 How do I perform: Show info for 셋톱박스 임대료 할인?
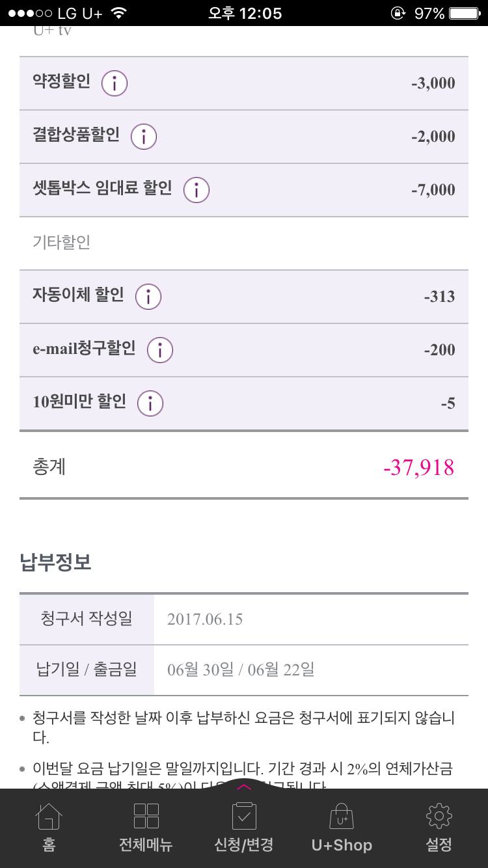point(196,190)
